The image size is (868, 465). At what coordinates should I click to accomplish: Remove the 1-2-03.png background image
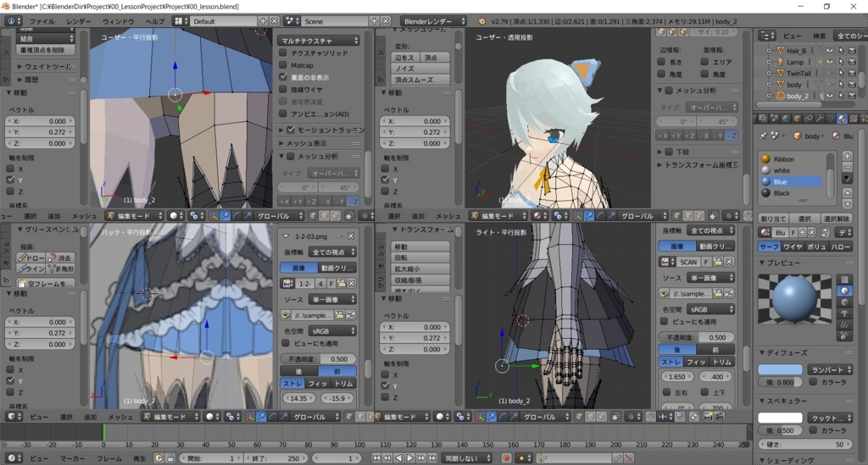(351, 236)
